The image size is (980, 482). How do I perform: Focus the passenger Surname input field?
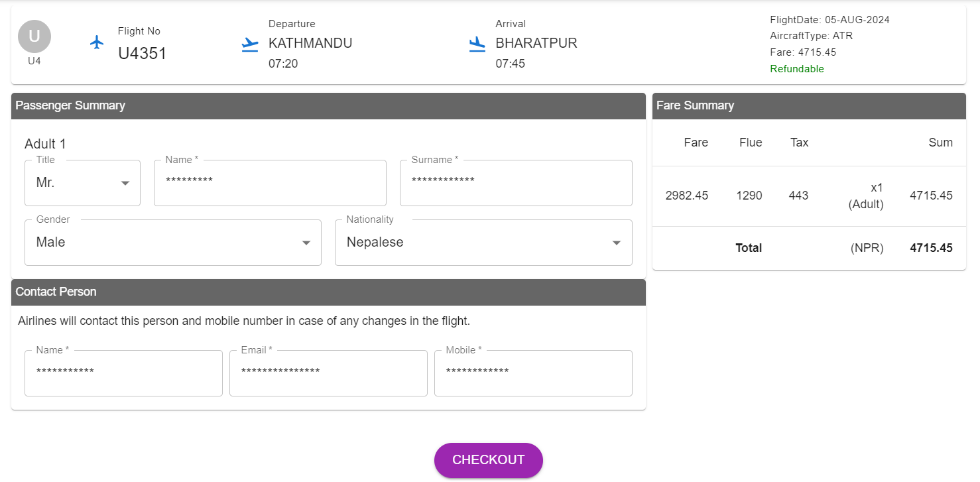click(516, 183)
